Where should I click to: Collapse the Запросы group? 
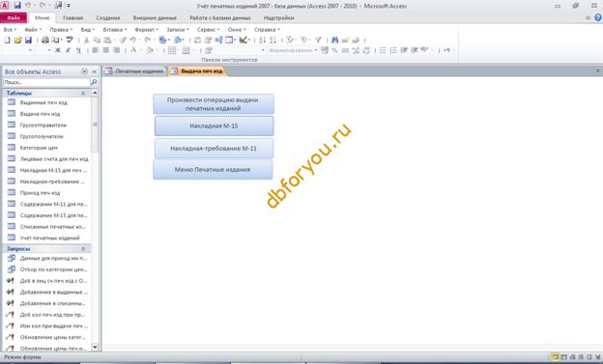[83, 249]
